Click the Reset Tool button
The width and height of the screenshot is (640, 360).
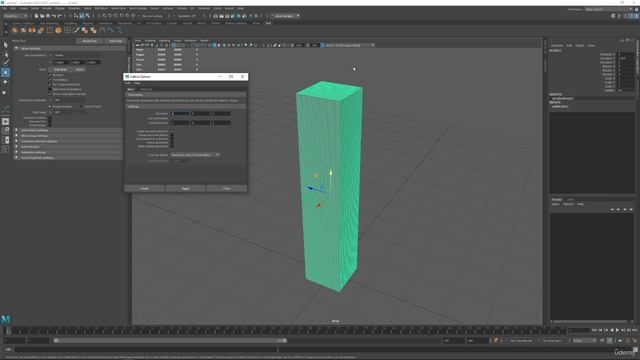(89, 41)
